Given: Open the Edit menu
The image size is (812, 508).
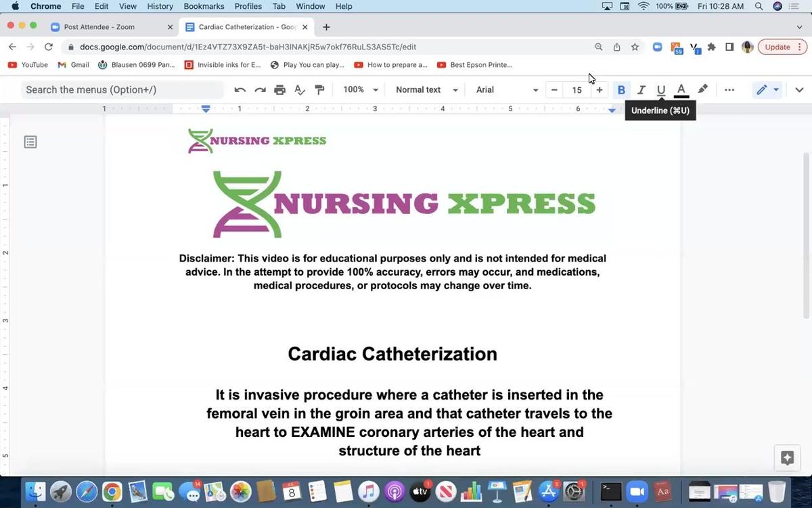Looking at the screenshot, I should pyautogui.click(x=101, y=6).
